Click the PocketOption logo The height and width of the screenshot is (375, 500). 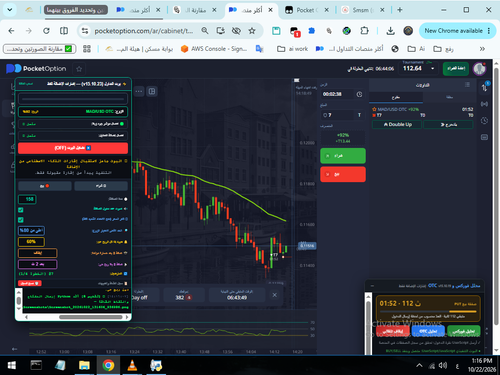click(x=36, y=69)
